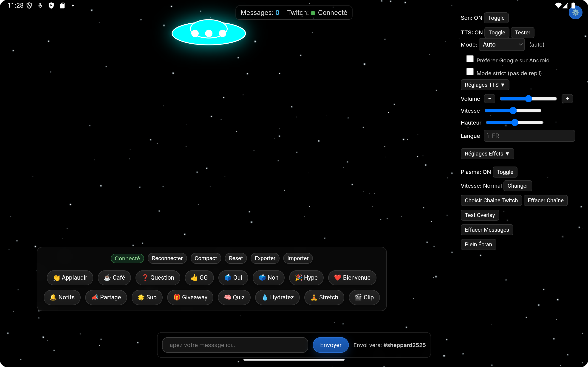The height and width of the screenshot is (367, 588).
Task: Click Exporter in the top row
Action: tap(265, 258)
